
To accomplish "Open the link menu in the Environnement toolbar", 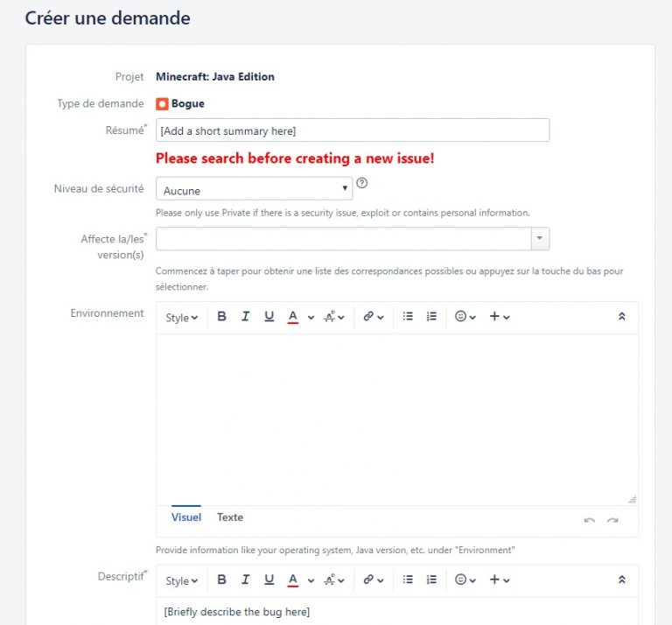I will [374, 317].
